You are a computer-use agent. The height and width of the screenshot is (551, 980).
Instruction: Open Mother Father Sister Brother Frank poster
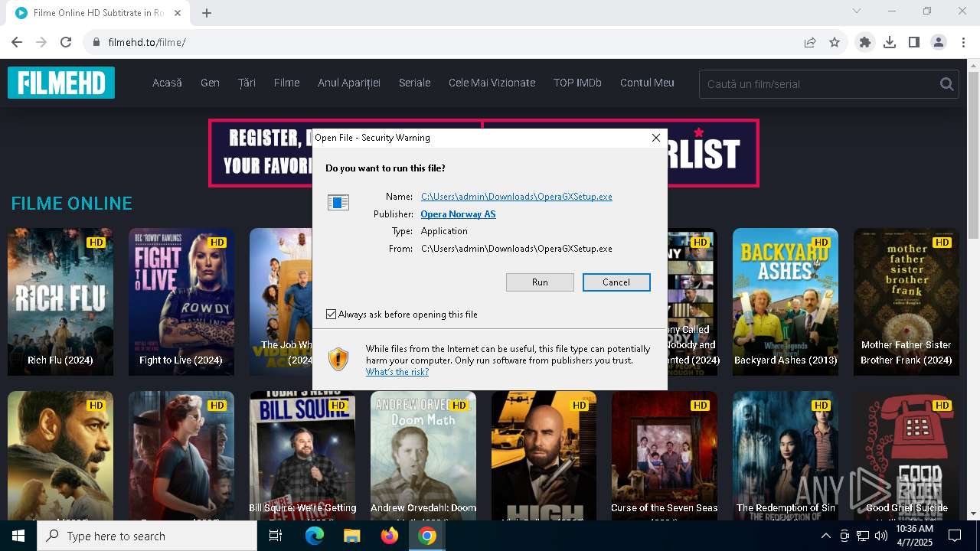(906, 302)
